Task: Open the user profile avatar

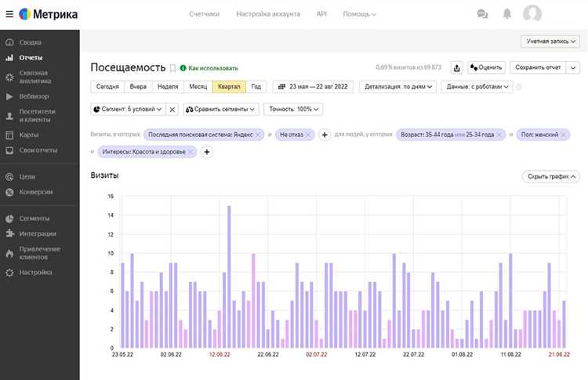Action: tap(532, 14)
